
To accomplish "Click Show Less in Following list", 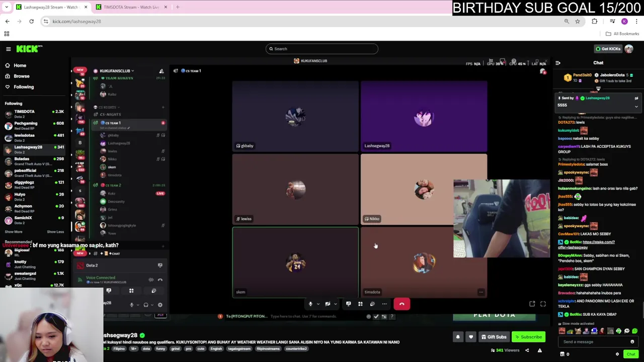I will [55, 232].
